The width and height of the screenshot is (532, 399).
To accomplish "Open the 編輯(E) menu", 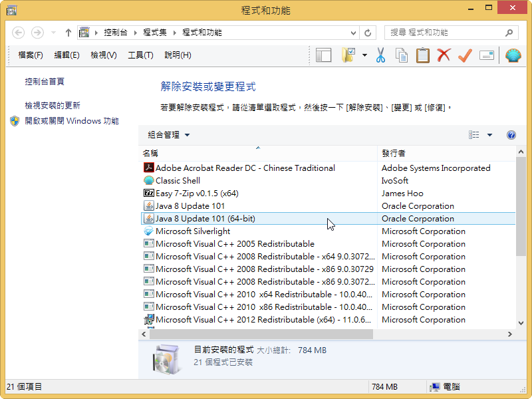I will pyautogui.click(x=67, y=55).
